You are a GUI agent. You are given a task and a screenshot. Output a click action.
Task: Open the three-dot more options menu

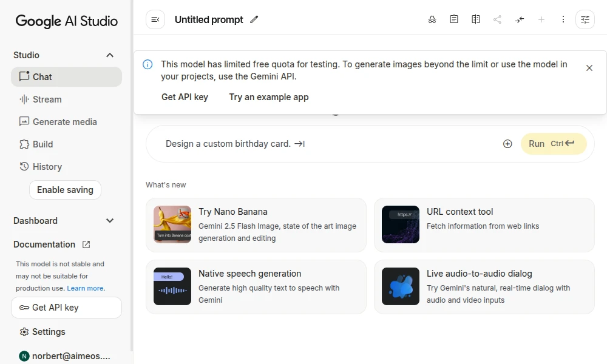click(563, 19)
